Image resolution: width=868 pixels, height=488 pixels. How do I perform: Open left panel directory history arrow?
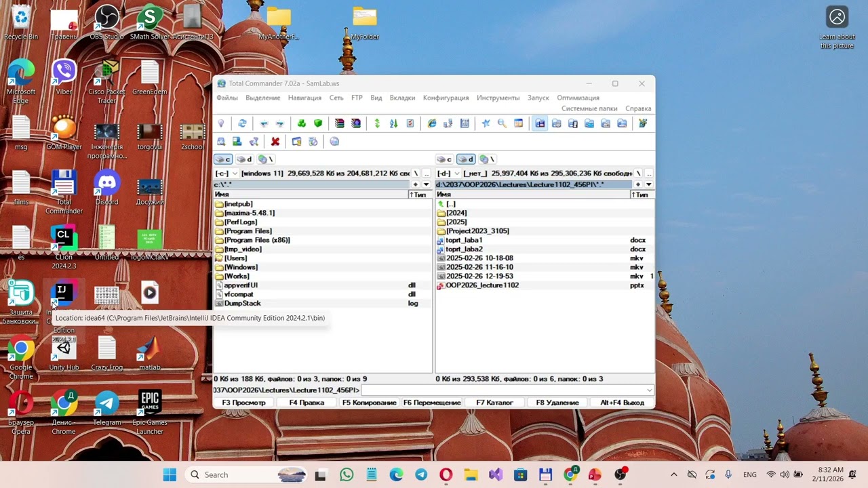427,184
